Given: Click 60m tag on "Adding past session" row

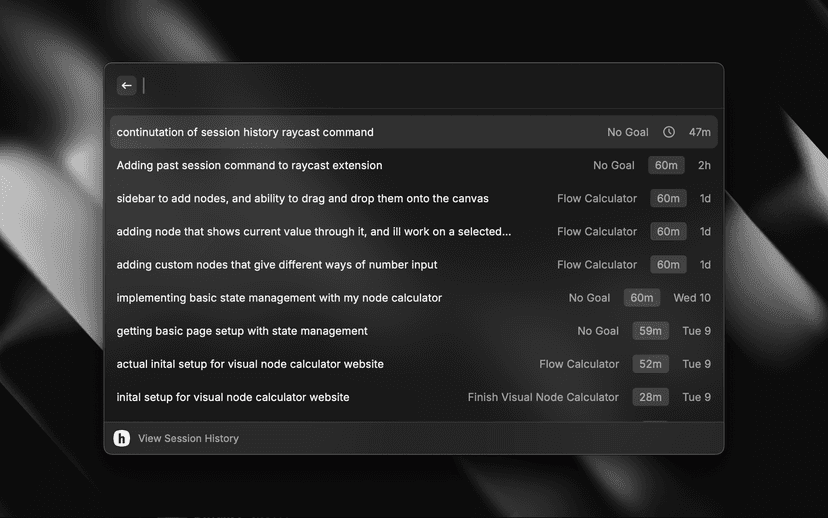Looking at the screenshot, I should (x=666, y=165).
